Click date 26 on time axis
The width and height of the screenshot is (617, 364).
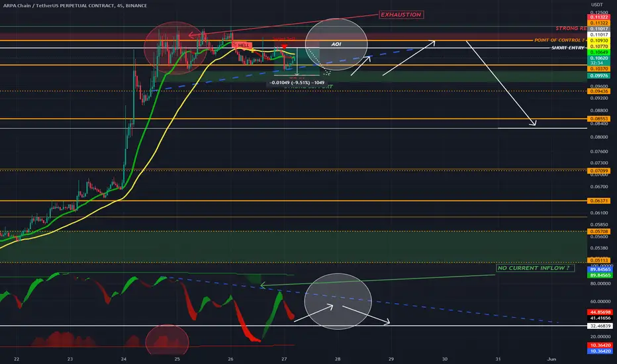coord(230,359)
